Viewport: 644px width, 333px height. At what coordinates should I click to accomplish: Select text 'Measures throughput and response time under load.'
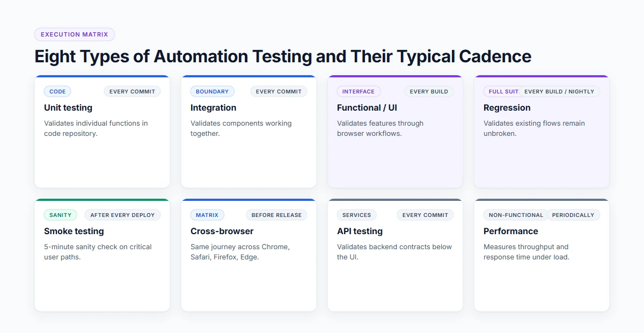526,252
